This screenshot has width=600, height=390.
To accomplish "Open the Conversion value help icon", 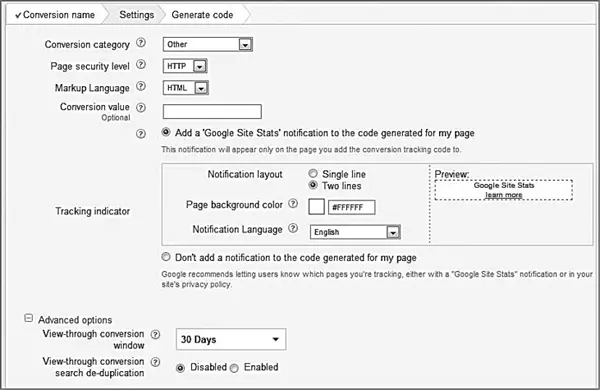I will click(141, 108).
